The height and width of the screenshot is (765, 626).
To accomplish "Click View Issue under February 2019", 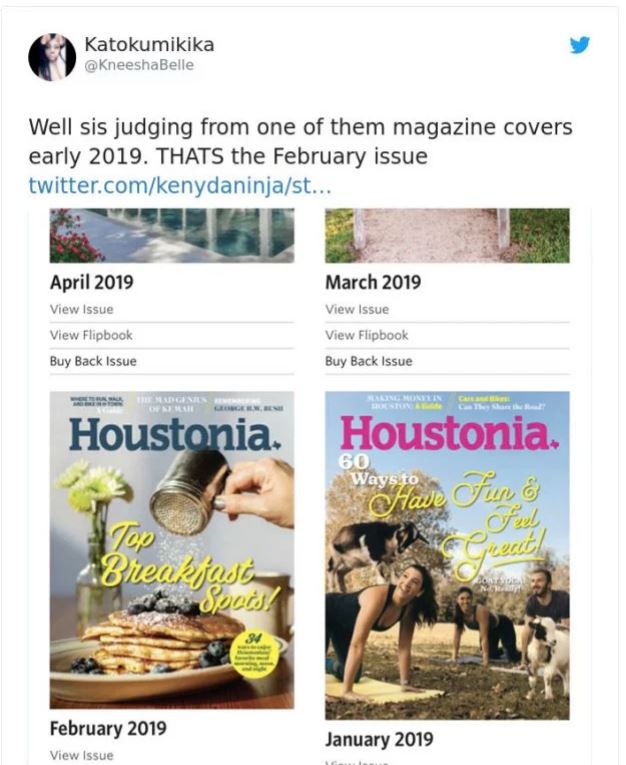I will point(82,755).
